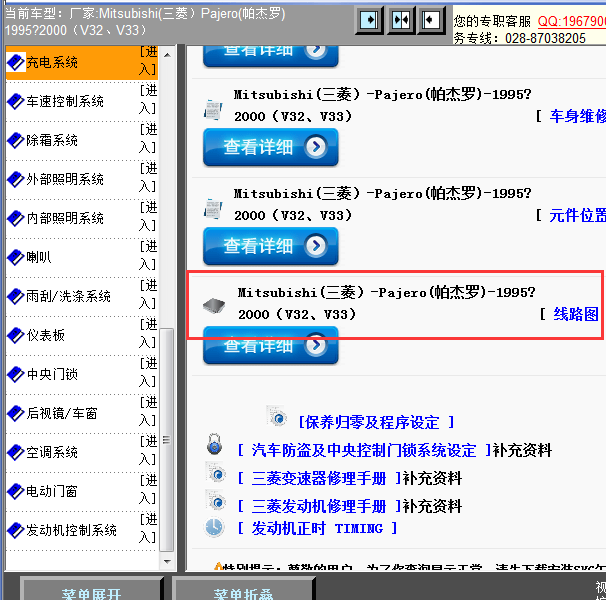Click the book icon beside 车速控制系统

pos(15,101)
